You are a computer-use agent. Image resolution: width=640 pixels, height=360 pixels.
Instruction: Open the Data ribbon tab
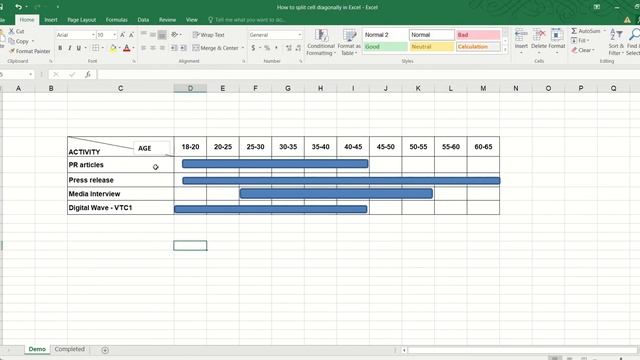143,20
